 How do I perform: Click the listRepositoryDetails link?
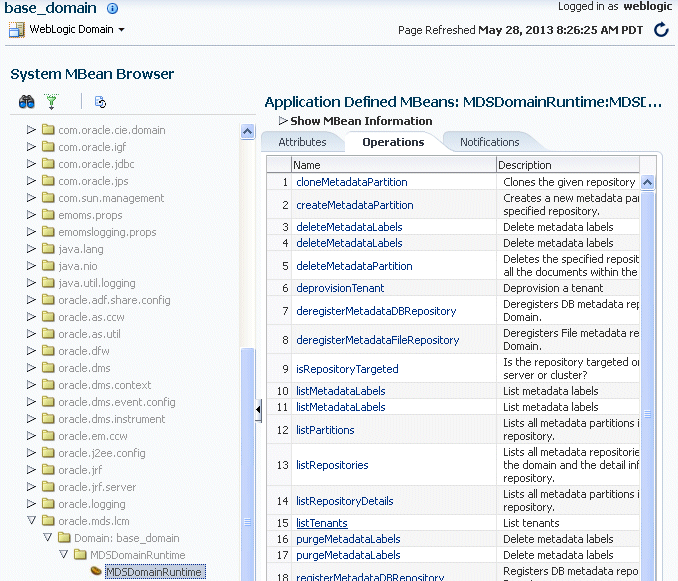pyautogui.click(x=345, y=501)
